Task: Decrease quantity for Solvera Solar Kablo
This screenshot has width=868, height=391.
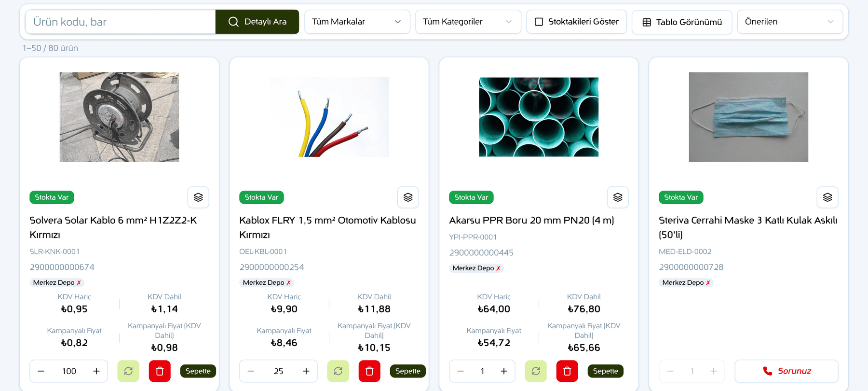Action: pos(41,371)
